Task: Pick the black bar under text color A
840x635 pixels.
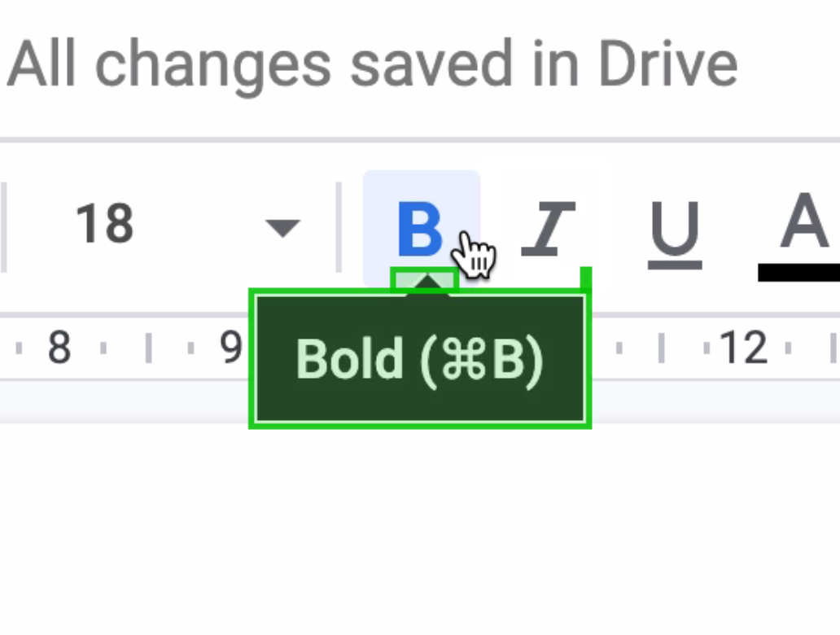Action: (x=799, y=272)
